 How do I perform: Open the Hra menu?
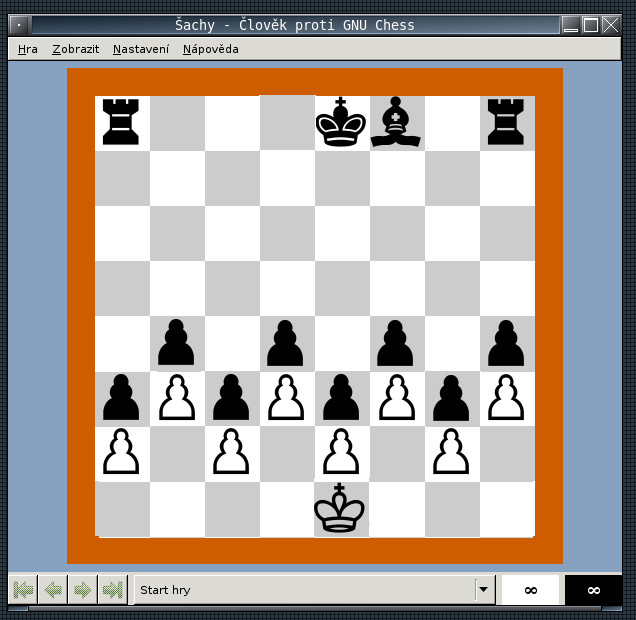(x=28, y=49)
